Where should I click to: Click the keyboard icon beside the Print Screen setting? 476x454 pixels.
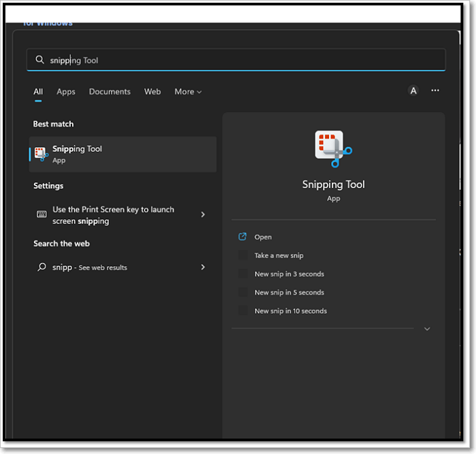41,214
